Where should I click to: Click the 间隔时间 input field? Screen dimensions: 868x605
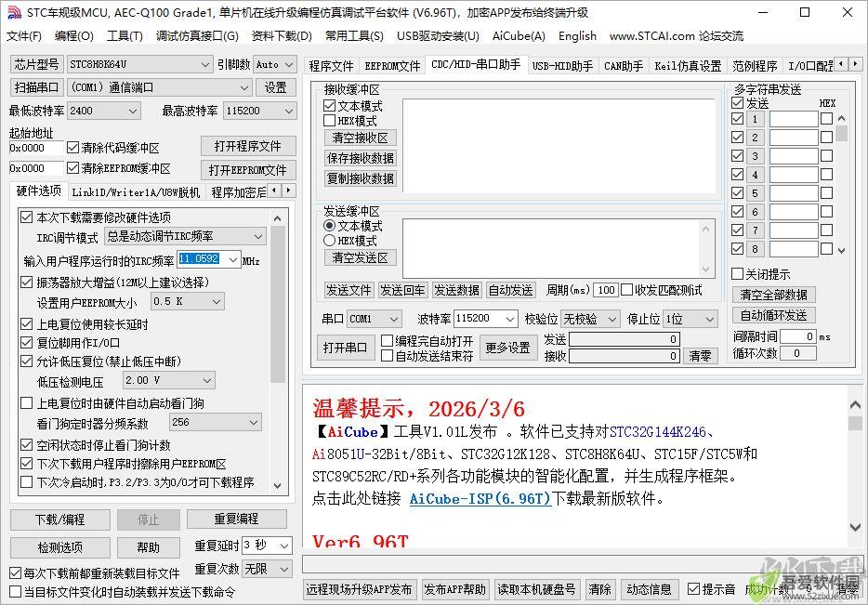click(x=798, y=336)
